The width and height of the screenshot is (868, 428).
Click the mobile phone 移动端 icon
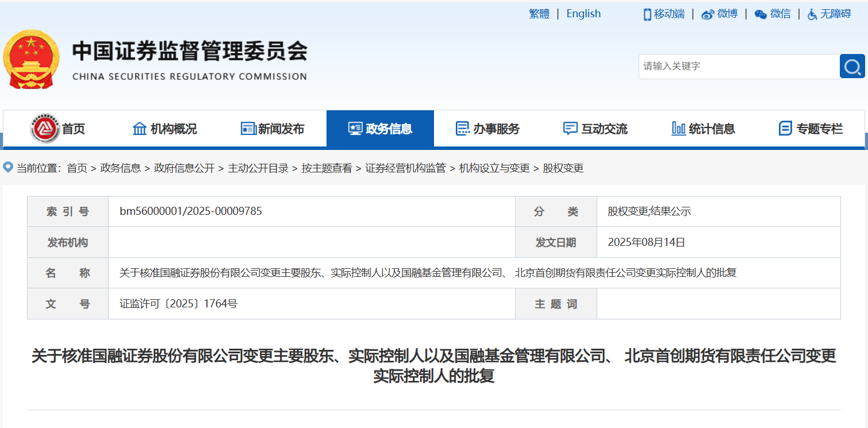[647, 14]
